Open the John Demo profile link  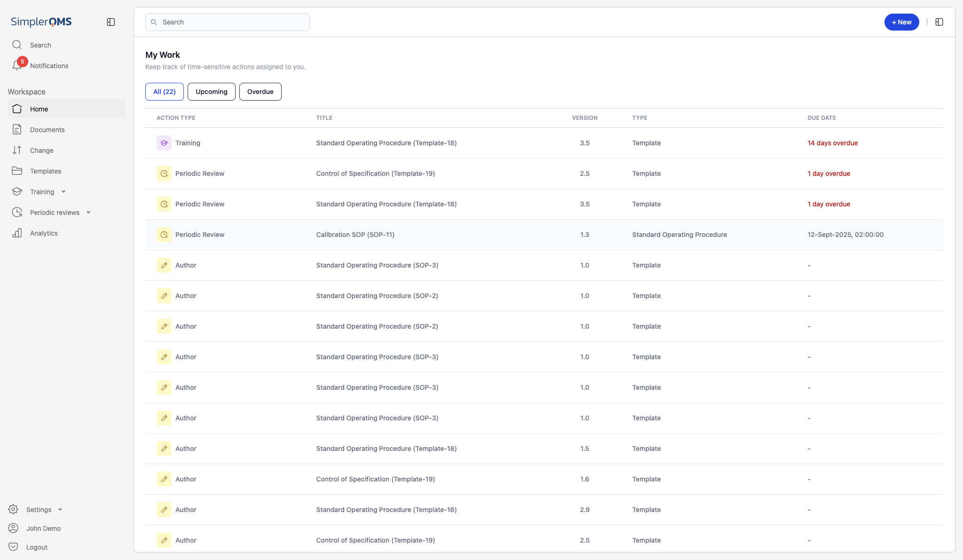43,528
